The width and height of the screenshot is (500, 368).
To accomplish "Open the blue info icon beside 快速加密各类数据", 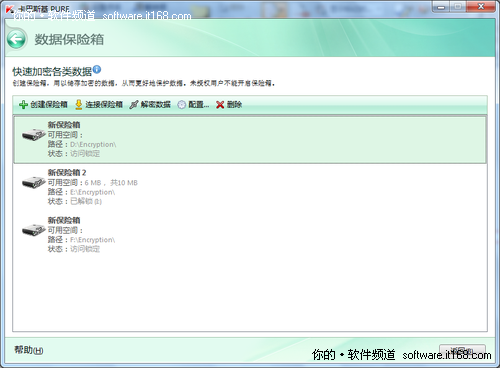I will tap(97, 70).
